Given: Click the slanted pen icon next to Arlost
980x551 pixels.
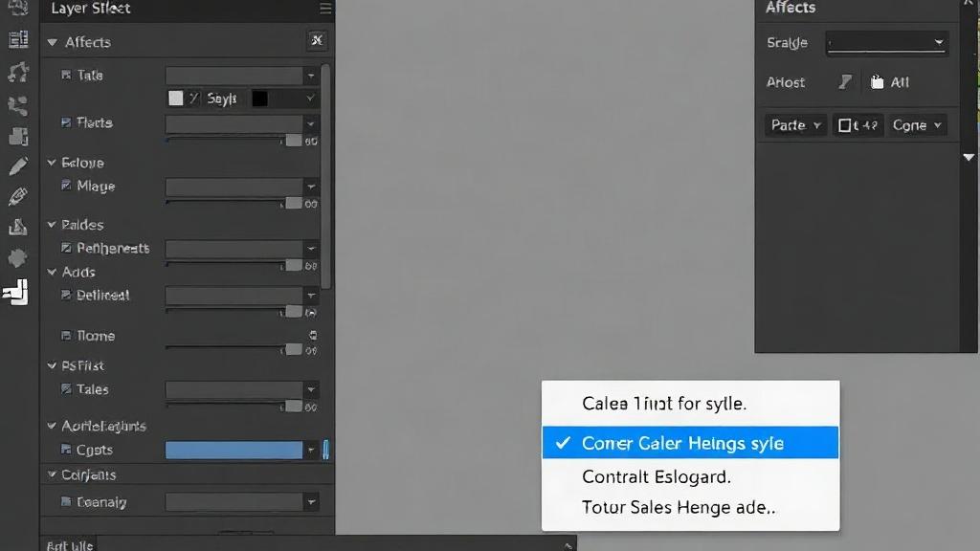Looking at the screenshot, I should tap(845, 82).
